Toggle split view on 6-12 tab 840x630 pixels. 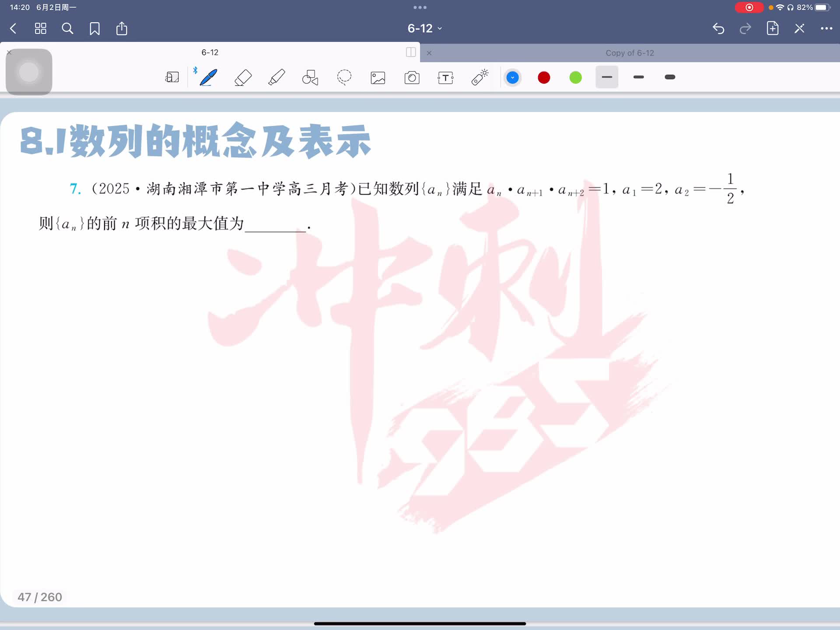tap(411, 52)
